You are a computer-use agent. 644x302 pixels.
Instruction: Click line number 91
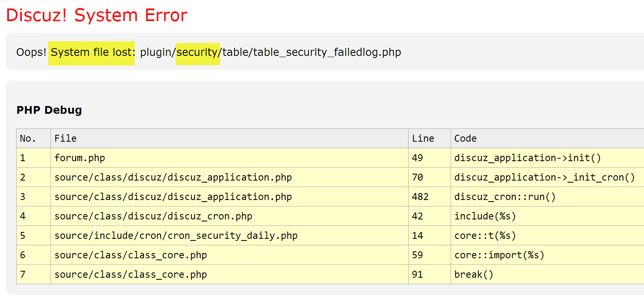pos(417,274)
